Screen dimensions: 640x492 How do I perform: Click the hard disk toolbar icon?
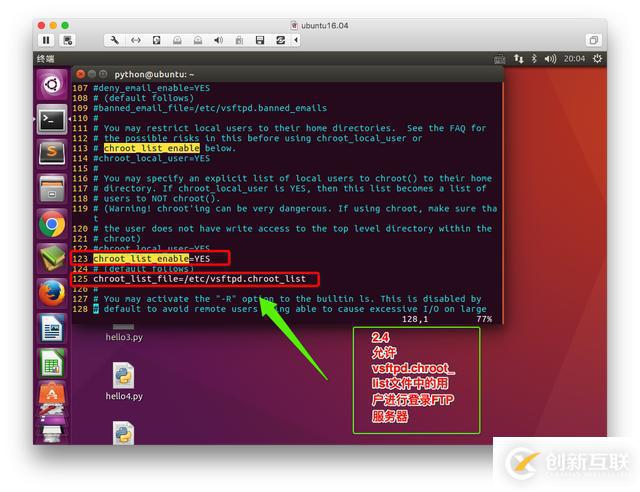(156, 40)
